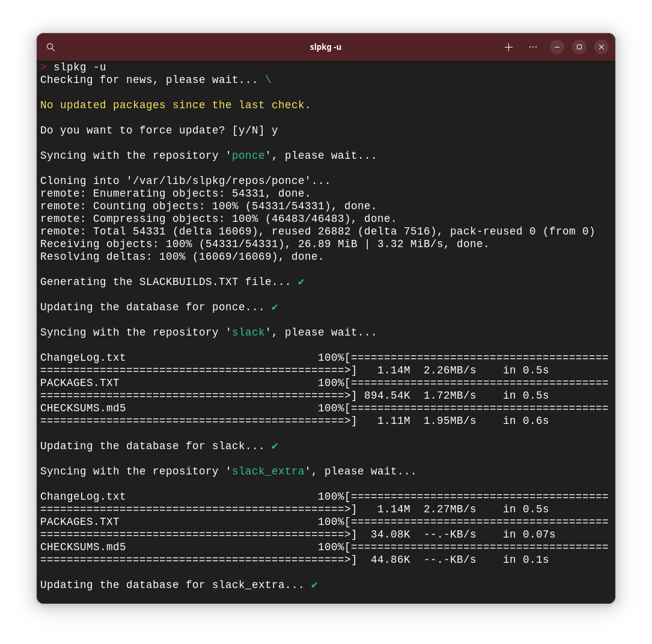Viewport: 652px width, 644px height.
Task: Click 'Generating the SLACKBUILDS.TXT file' line
Action: pos(172,281)
